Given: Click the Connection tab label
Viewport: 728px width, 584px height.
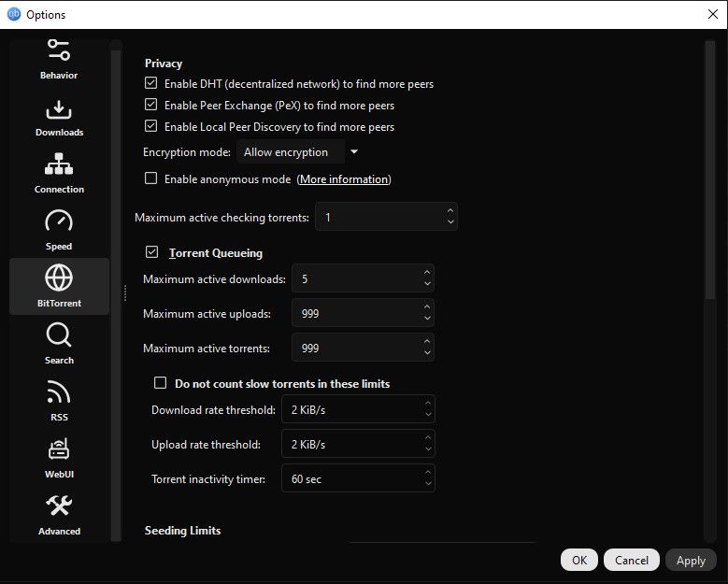Looking at the screenshot, I should tap(59, 190).
